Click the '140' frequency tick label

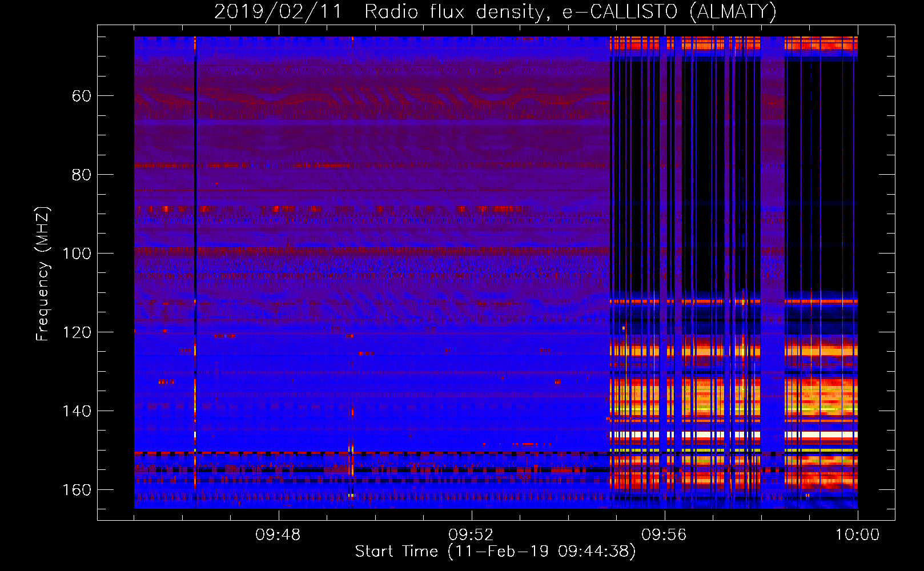[x=77, y=411]
